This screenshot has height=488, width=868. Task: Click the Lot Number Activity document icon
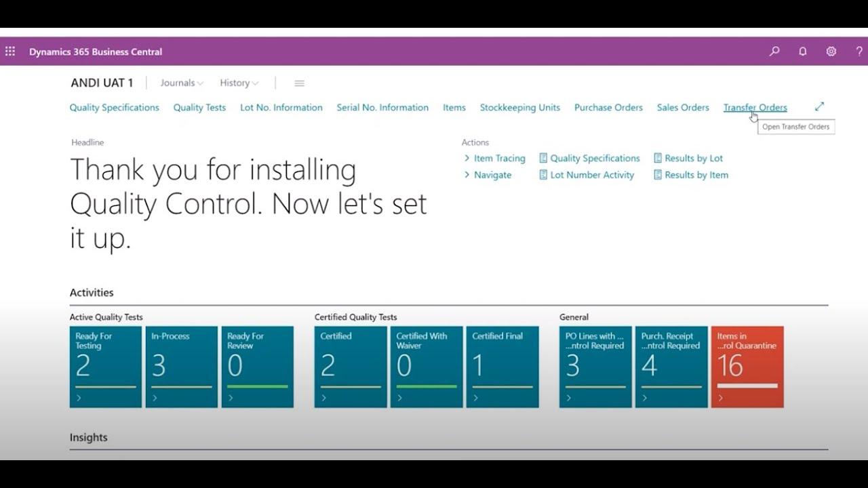pyautogui.click(x=543, y=175)
